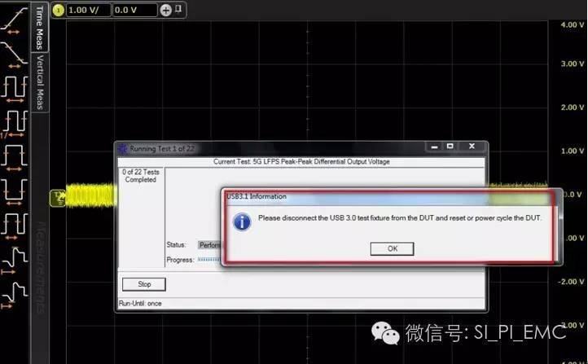The width and height of the screenshot is (588, 364).
Task: Select the Tmin measurement icon
Action: [x=14, y=261]
